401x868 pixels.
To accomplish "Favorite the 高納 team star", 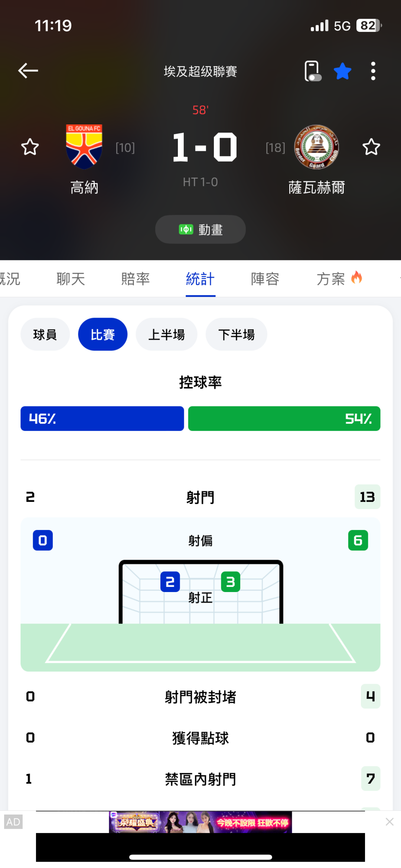I will (30, 147).
